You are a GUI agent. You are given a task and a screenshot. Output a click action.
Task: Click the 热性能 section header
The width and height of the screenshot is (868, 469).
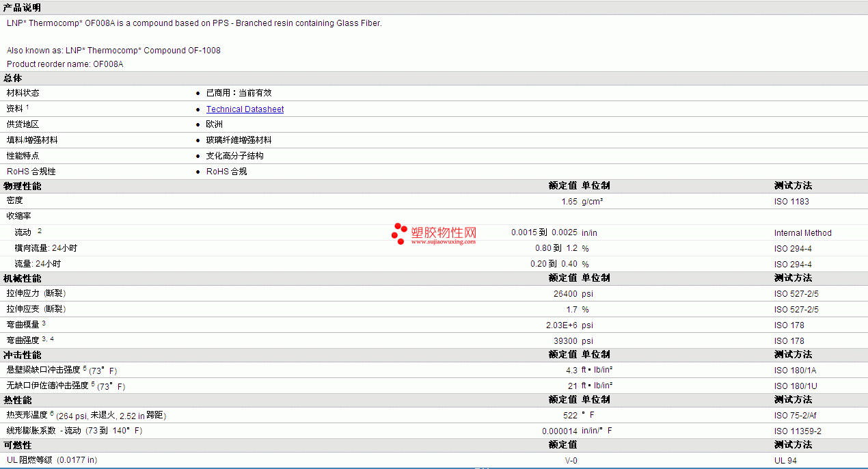click(x=18, y=400)
